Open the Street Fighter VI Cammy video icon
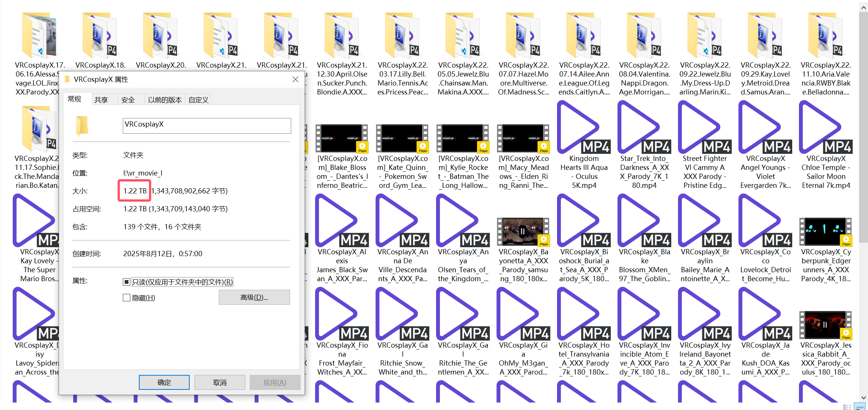Image resolution: width=868 pixels, height=410 pixels. point(704,128)
